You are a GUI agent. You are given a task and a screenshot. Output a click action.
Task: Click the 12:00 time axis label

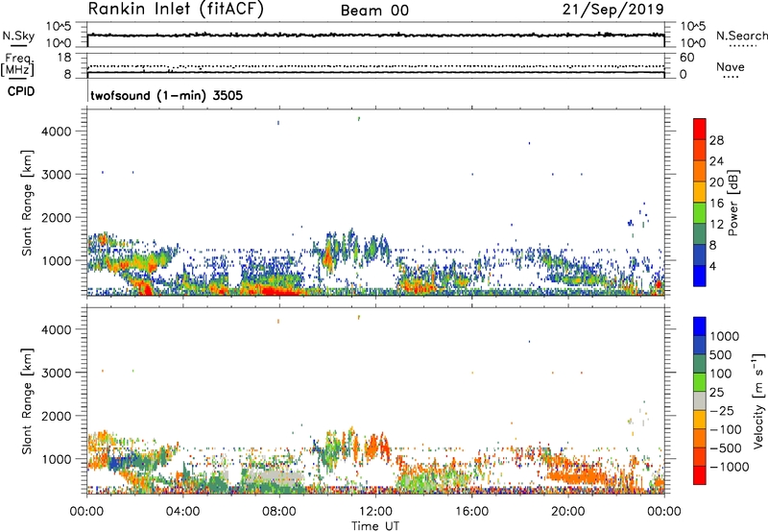375,512
